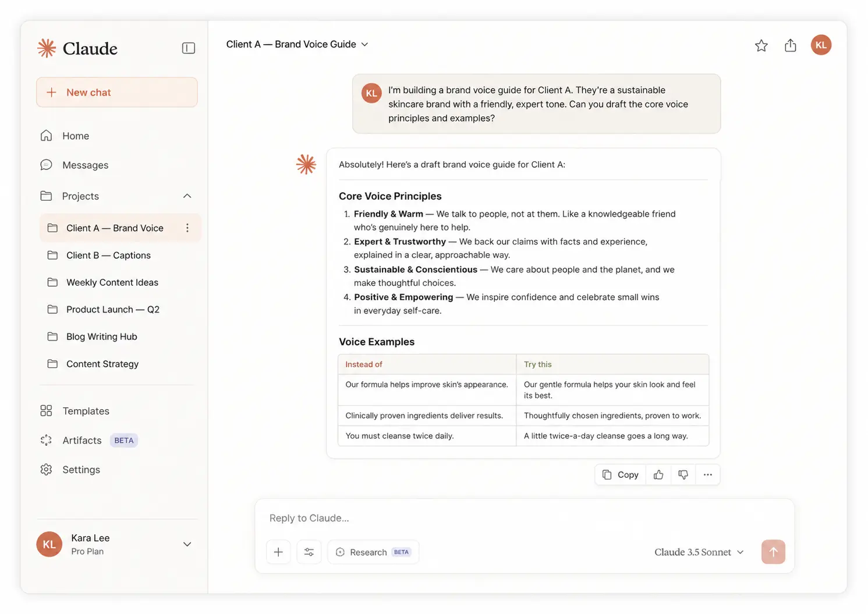
Task: Open Weekly Content Ideas project
Action: coord(112,282)
